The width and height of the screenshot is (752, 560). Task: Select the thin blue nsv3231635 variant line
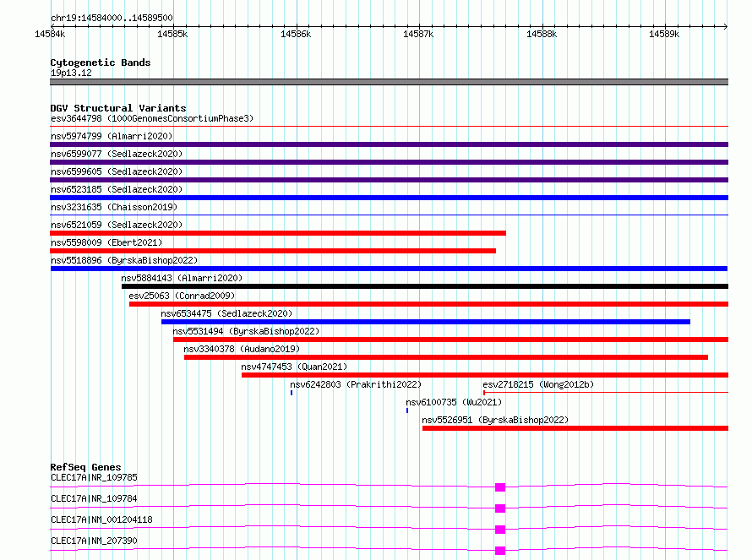coord(389,215)
